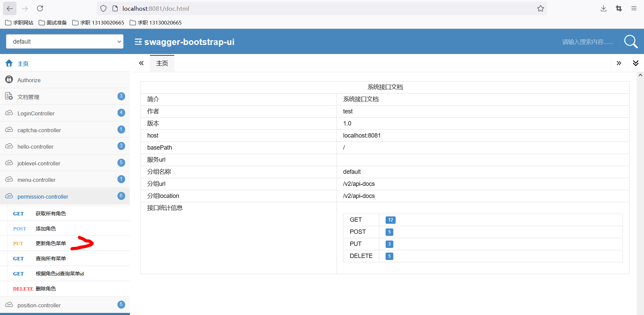Expand the 文档管理 menu group
The height and width of the screenshot is (315, 644).
click(x=65, y=97)
